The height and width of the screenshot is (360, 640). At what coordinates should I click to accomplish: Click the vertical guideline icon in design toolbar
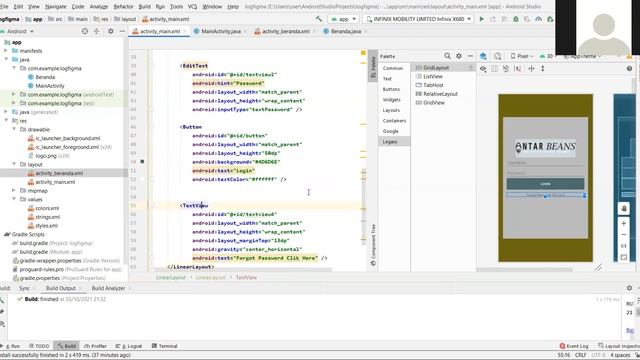click(543, 69)
